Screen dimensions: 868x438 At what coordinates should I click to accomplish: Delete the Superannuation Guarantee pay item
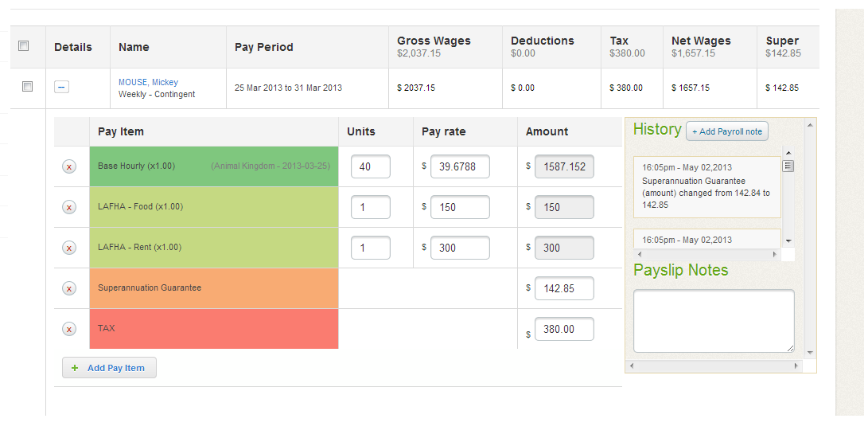pos(69,288)
